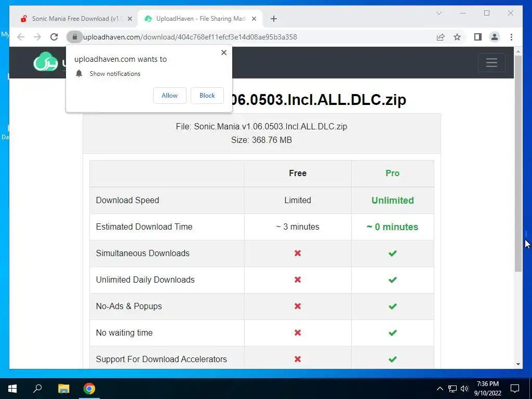Click the page scrollbar thumb
This screenshot has height=399, width=532.
(x=518, y=163)
